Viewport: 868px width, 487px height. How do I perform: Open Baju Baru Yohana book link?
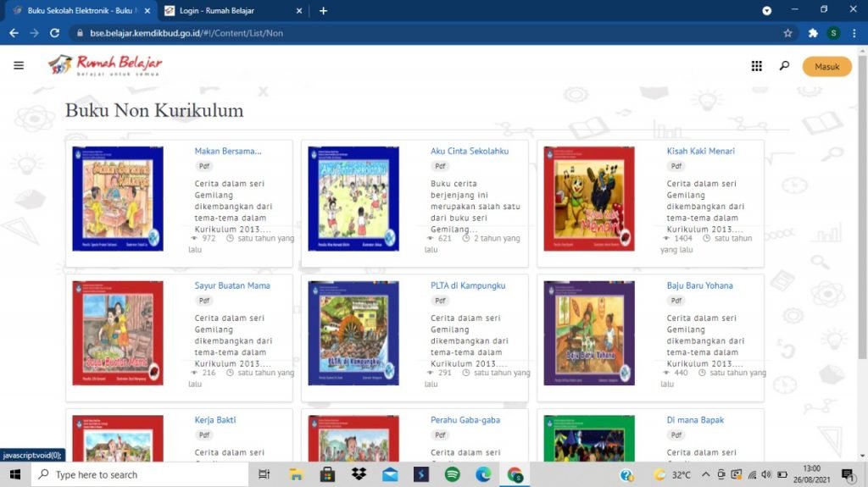point(699,285)
